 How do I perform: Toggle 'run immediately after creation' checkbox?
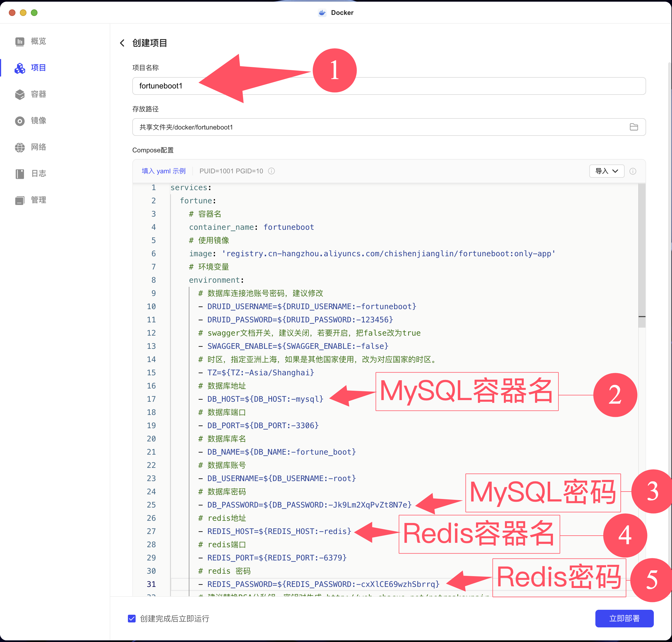point(132,618)
